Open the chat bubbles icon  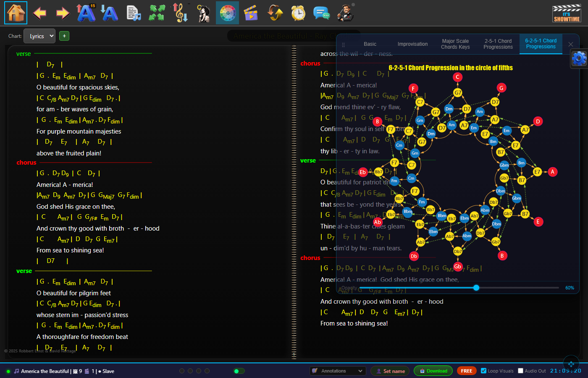(x=322, y=13)
